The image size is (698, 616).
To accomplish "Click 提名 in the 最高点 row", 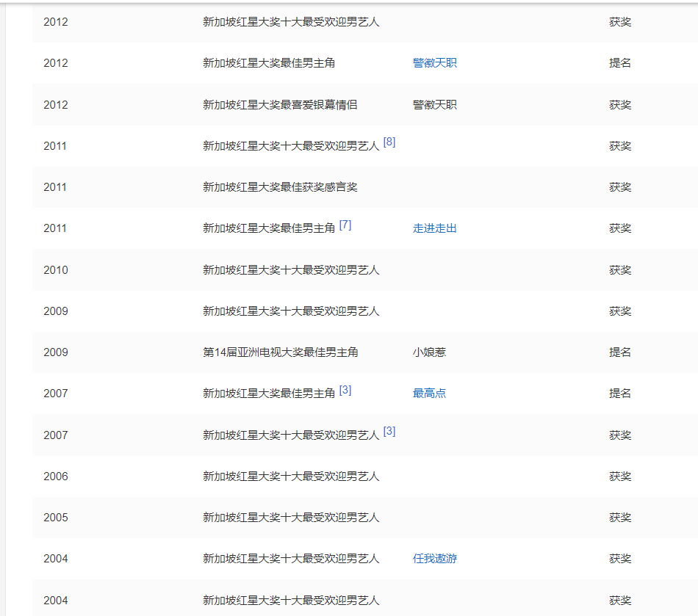I will (620, 394).
